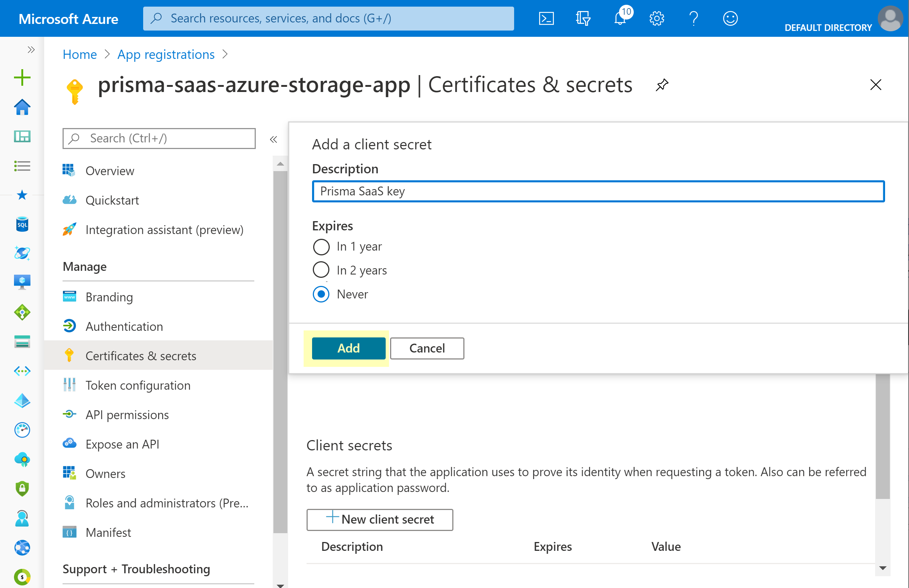Screen dimensions: 909x588
Task: Open the feedback smiley icon
Action: (x=730, y=18)
